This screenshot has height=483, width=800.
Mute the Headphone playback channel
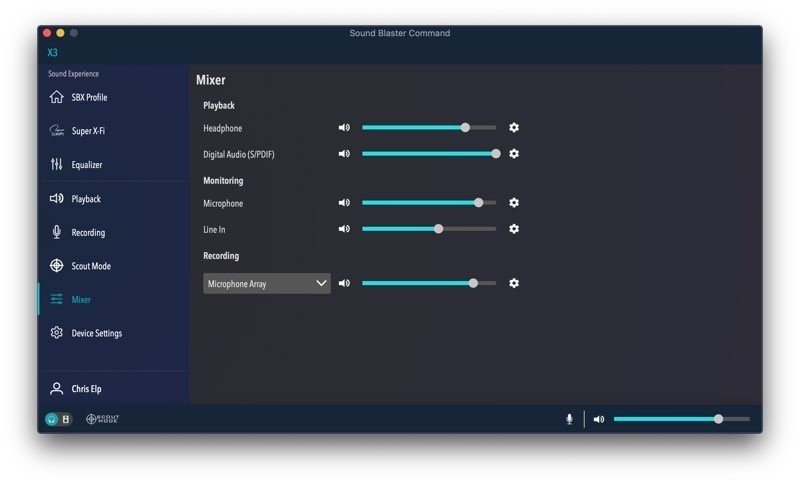[344, 128]
